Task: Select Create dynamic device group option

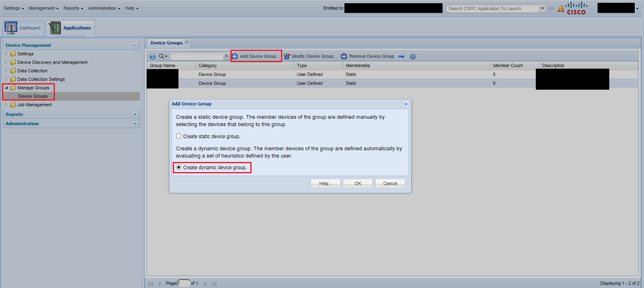Action: coord(179,167)
